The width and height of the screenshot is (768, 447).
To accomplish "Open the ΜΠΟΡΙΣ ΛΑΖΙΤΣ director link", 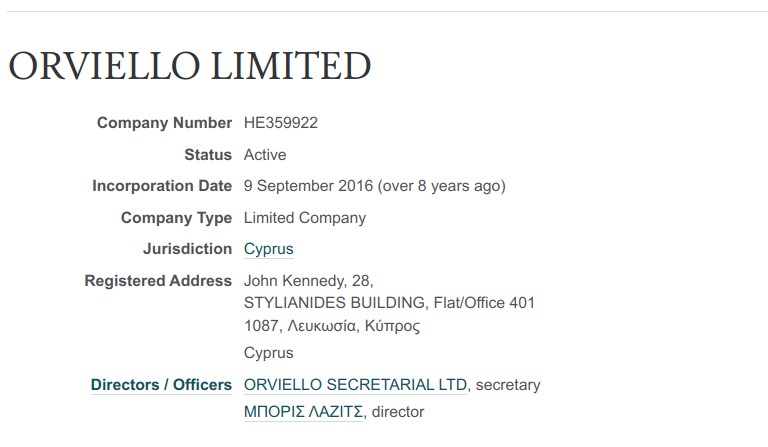I will [x=303, y=412].
